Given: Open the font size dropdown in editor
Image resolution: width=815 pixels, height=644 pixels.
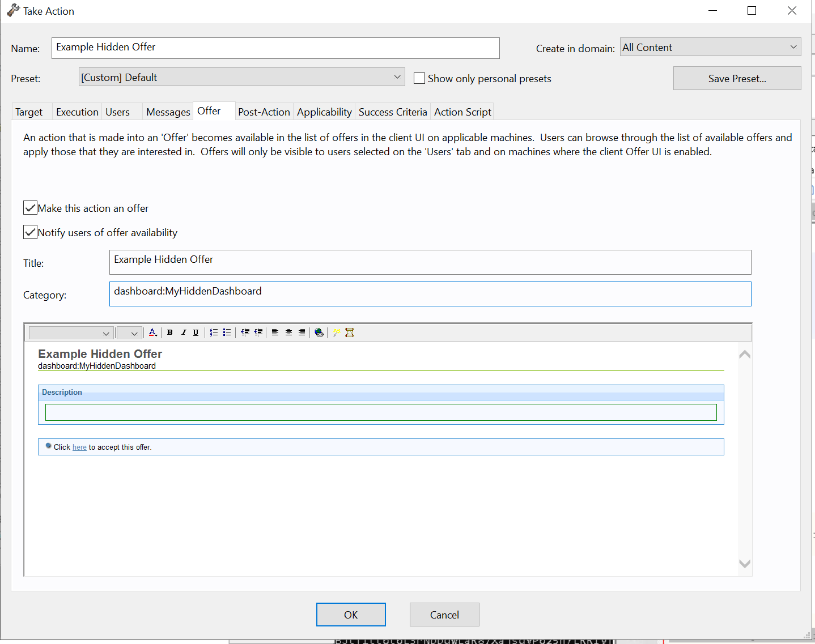Looking at the screenshot, I should click(x=129, y=333).
